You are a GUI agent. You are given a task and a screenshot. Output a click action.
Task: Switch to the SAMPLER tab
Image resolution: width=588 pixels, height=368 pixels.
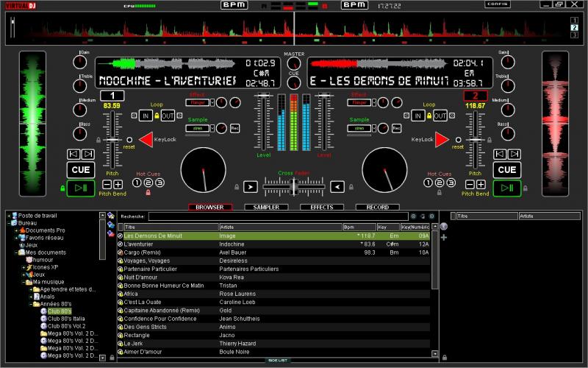(x=266, y=208)
